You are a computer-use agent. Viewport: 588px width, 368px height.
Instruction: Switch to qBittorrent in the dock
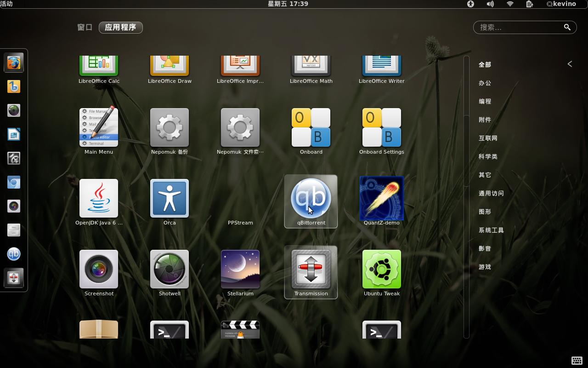coord(14,254)
